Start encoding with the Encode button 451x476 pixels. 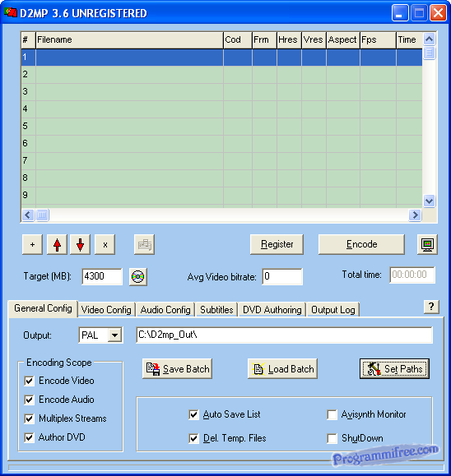(361, 244)
